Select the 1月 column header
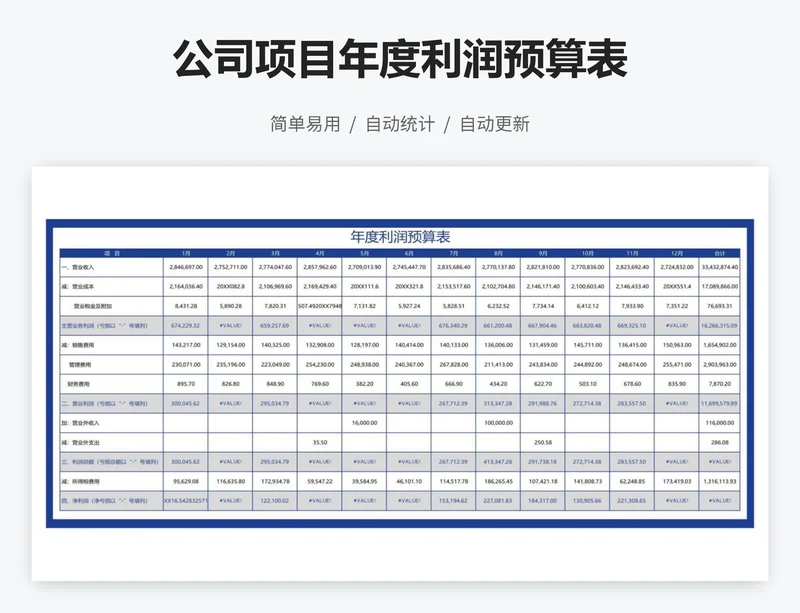800x613 pixels. pyautogui.click(x=186, y=253)
